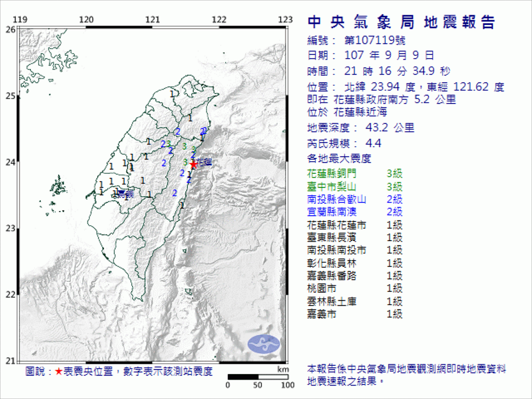Screen dimensions: 532x399
Task: Select the row 花蓮縣銅門 3級
Action: coord(355,173)
